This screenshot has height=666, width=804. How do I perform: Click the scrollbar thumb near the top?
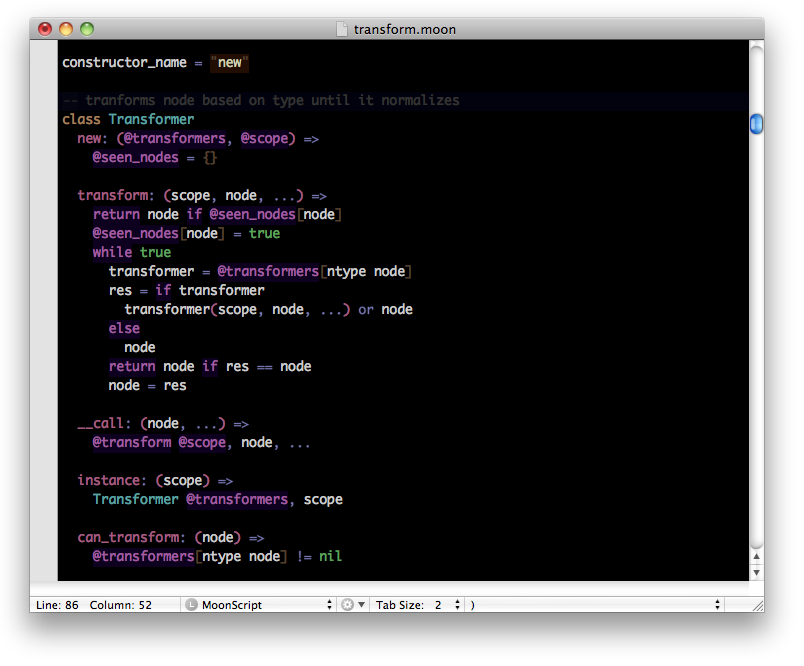coord(756,123)
